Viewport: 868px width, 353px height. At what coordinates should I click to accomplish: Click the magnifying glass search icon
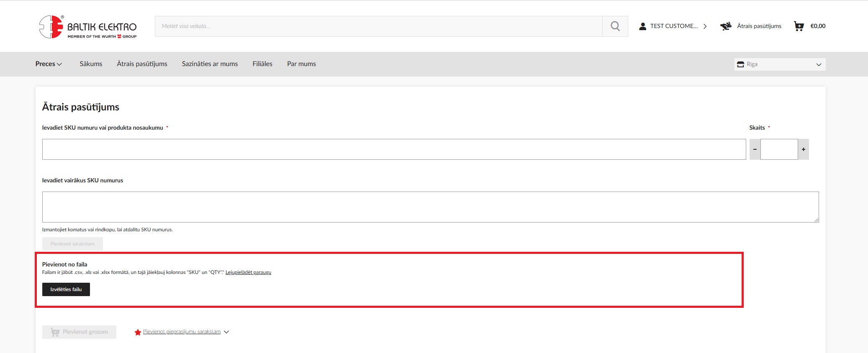615,26
